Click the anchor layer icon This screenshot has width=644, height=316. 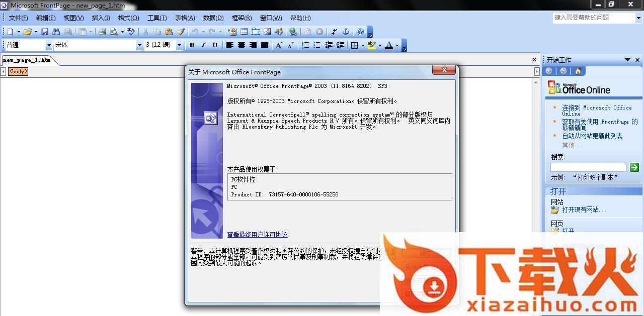click(x=346, y=32)
